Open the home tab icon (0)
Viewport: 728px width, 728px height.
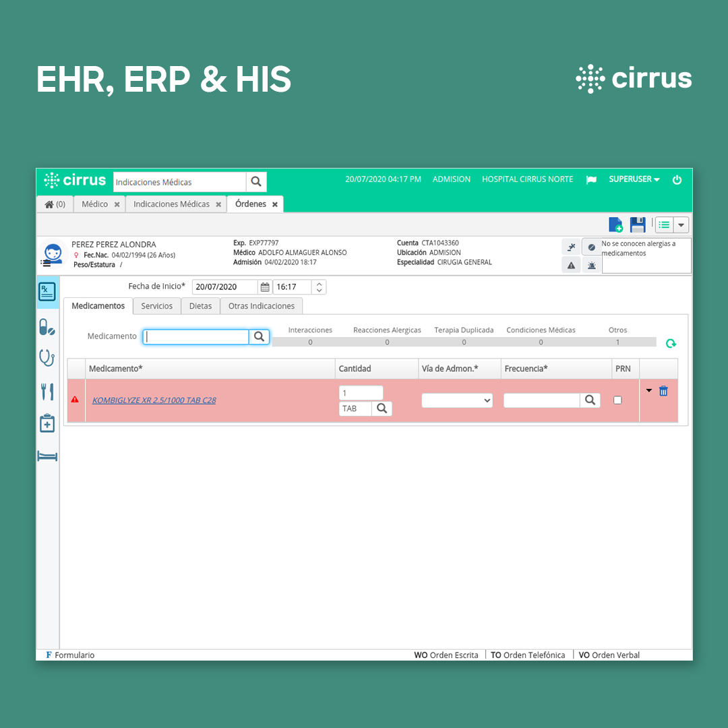(x=55, y=204)
